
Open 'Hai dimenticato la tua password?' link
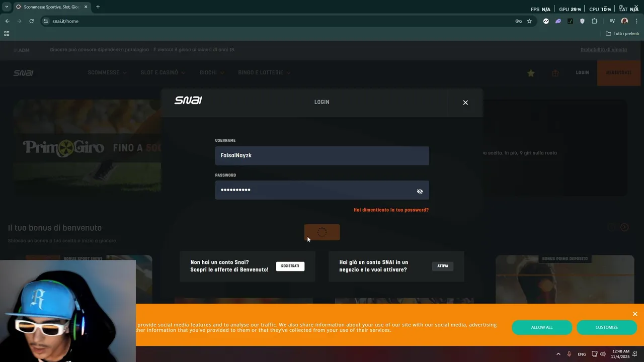391,210
